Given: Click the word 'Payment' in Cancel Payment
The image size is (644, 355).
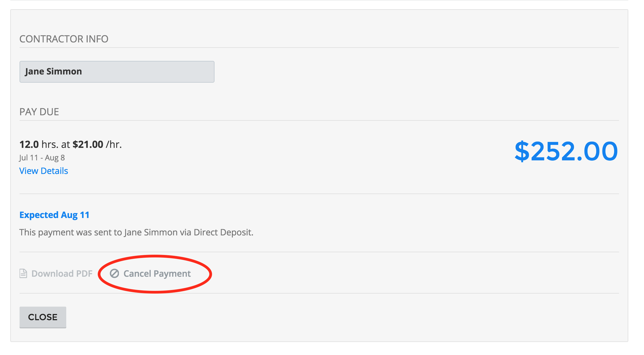Looking at the screenshot, I should coord(172,274).
